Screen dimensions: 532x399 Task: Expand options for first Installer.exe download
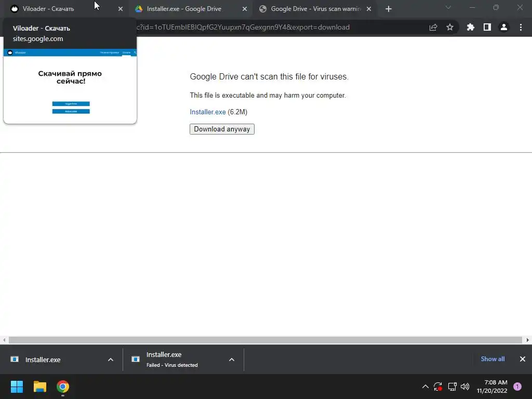coord(111,360)
